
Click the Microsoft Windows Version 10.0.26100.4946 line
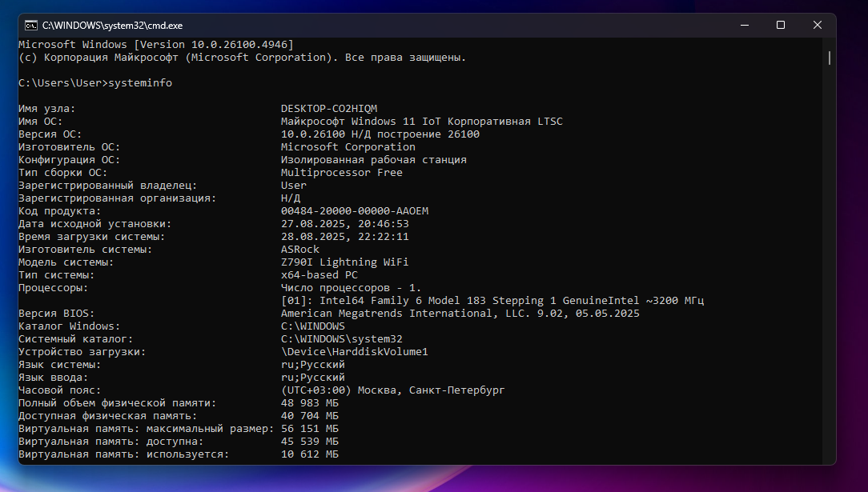point(155,44)
